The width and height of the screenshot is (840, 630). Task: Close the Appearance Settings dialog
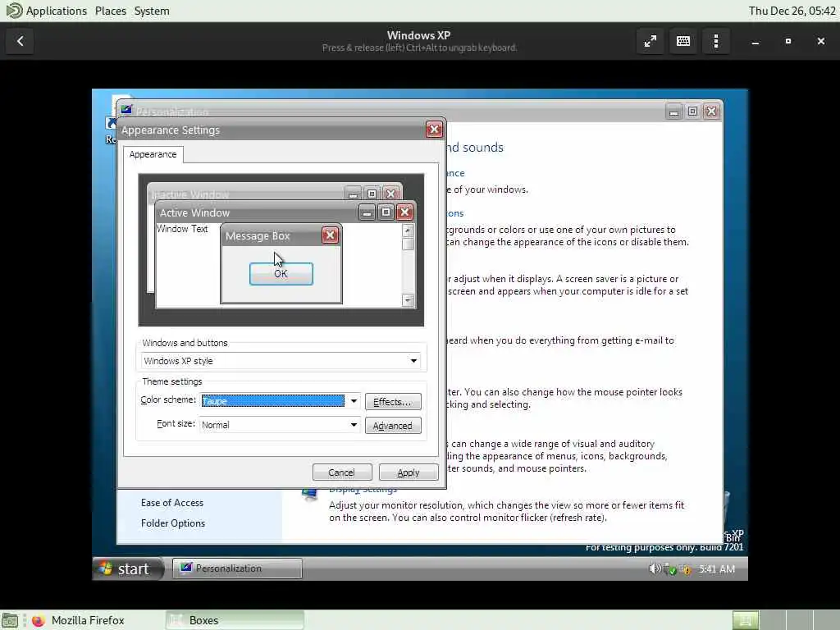point(434,129)
